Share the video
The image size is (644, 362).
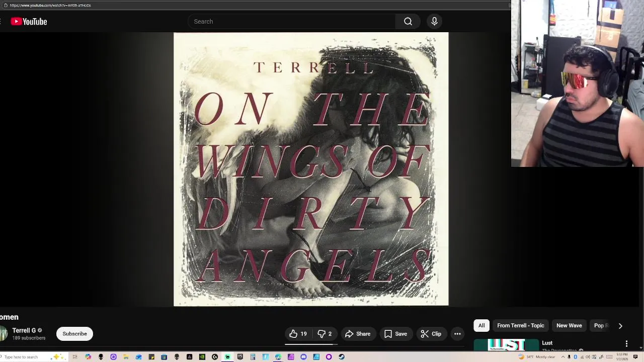point(358,334)
